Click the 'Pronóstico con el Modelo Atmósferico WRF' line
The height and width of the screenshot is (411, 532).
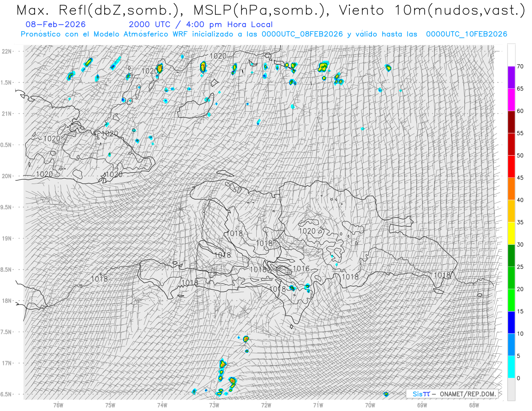(264, 34)
